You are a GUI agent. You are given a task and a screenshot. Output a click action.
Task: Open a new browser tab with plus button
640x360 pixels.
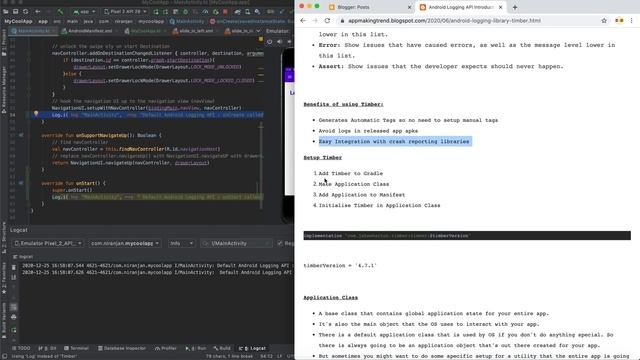click(x=515, y=7)
